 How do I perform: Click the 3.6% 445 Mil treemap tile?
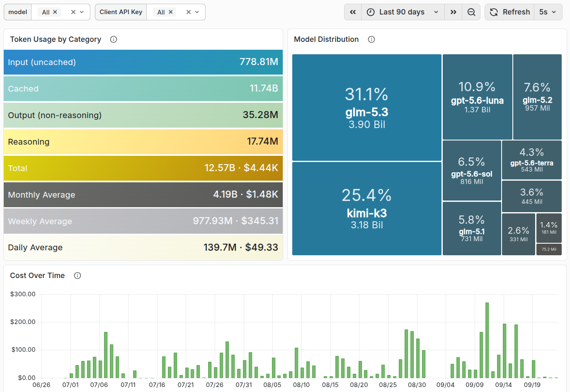(532, 196)
